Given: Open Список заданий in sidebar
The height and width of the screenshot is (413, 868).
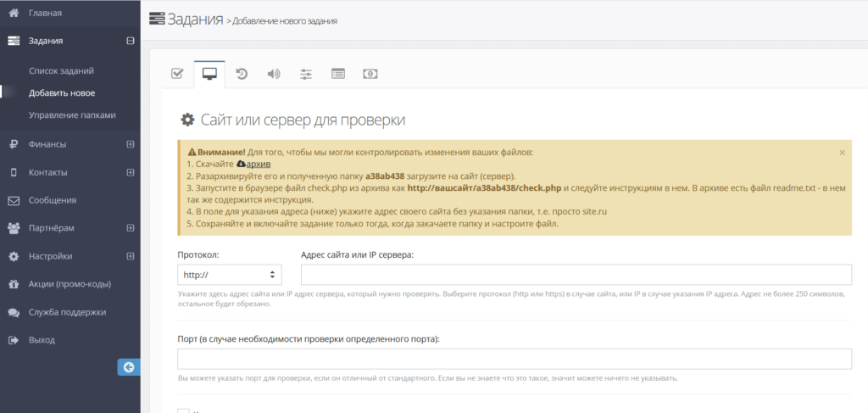Looking at the screenshot, I should click(61, 71).
